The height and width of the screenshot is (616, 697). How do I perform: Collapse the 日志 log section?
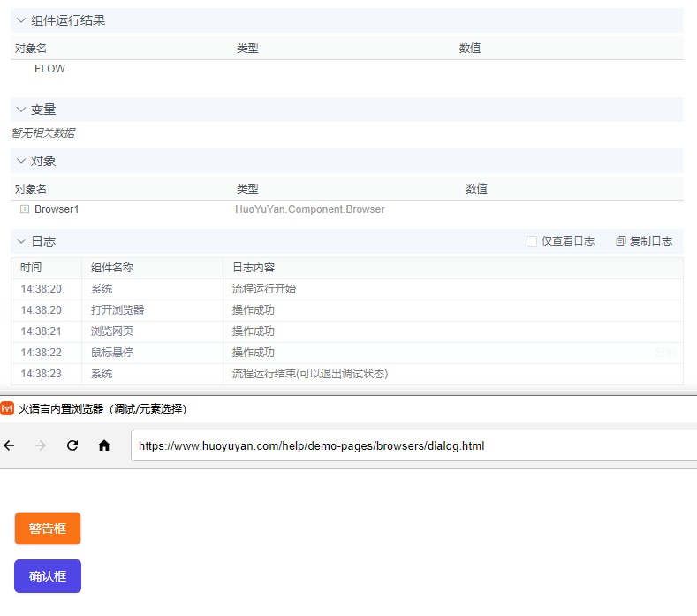coord(21,241)
